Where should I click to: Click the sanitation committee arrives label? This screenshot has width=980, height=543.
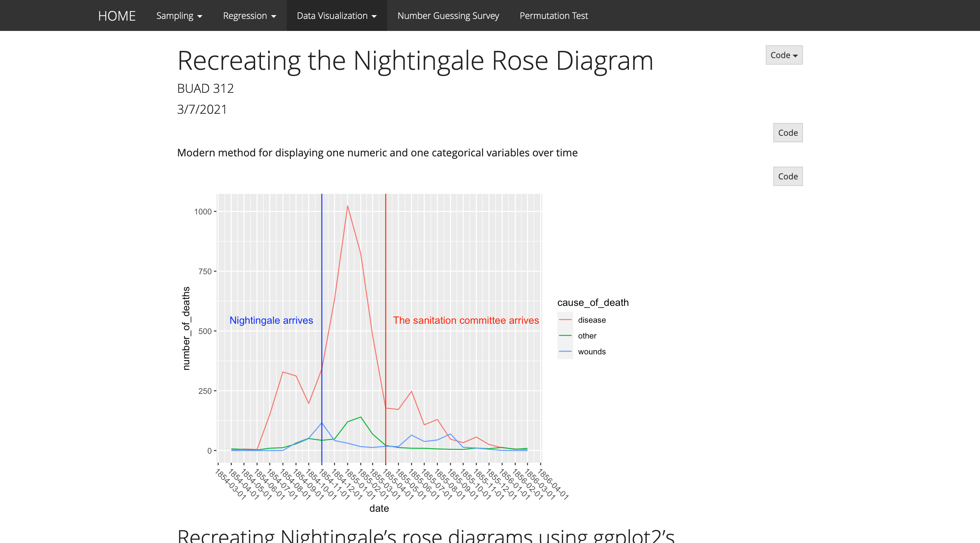coord(466,320)
